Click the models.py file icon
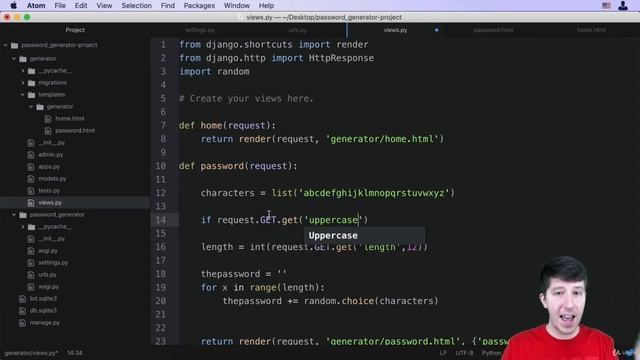 (x=31, y=179)
